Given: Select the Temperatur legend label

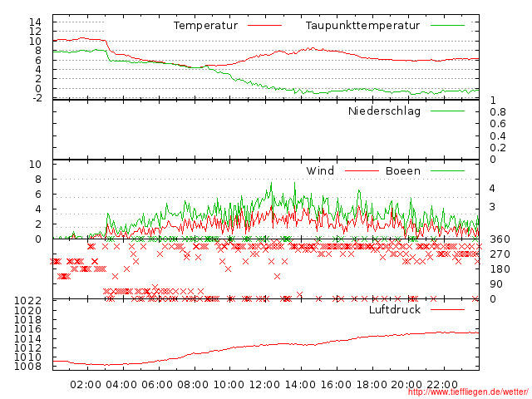Looking at the screenshot, I should [x=205, y=26].
